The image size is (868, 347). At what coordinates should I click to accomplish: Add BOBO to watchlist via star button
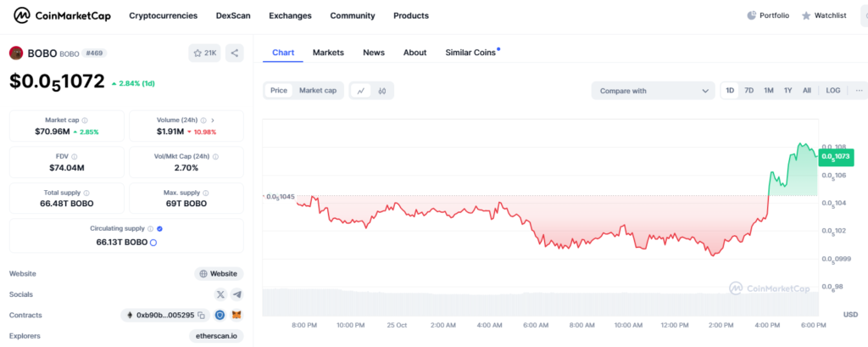point(204,53)
